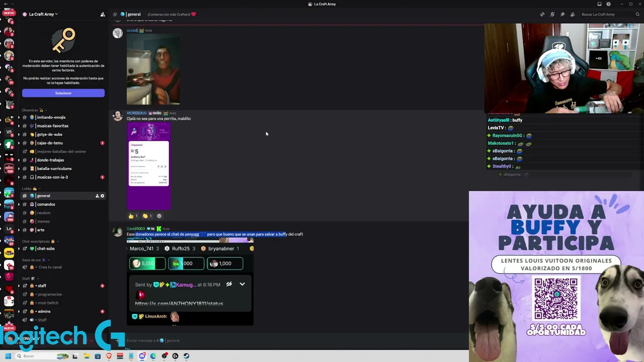This screenshot has height=362, width=644.
Task: Click the invite members icon beside the server name
Action: point(103,14)
